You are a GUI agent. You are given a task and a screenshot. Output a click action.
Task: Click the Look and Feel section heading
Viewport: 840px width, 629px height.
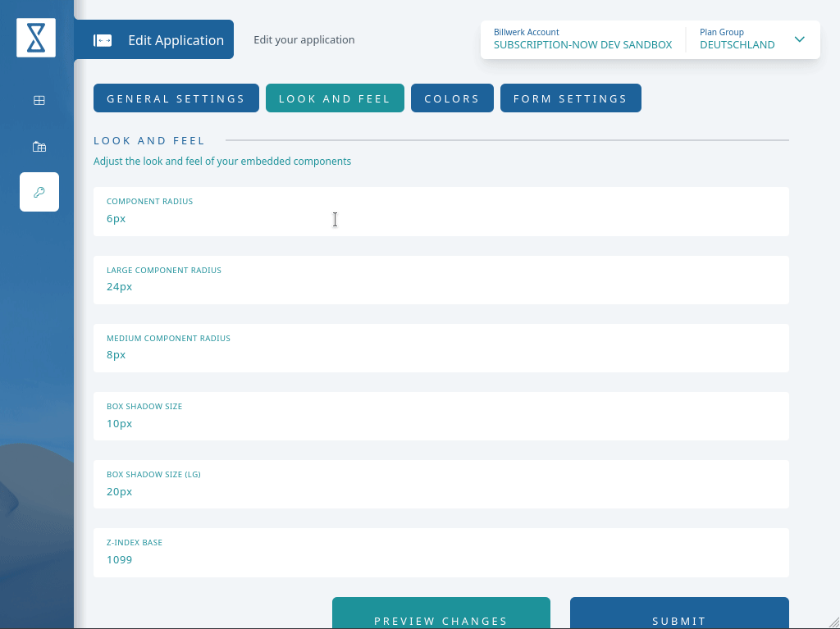click(149, 141)
